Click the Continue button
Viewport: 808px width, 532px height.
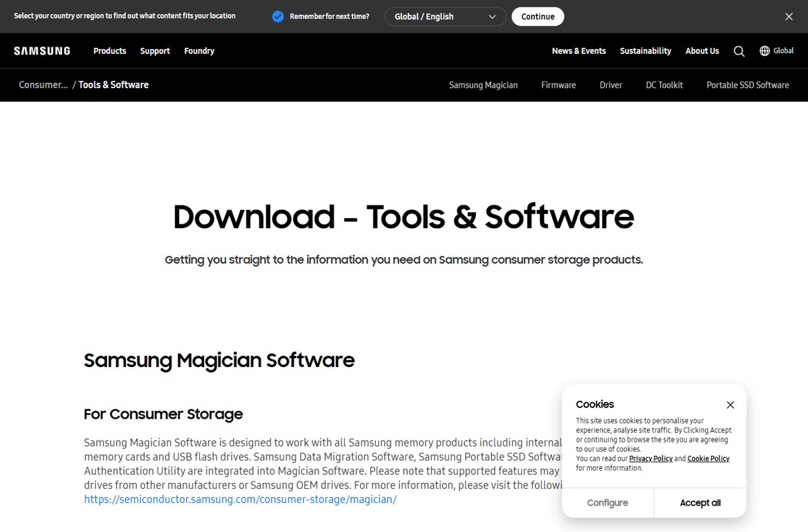point(538,17)
